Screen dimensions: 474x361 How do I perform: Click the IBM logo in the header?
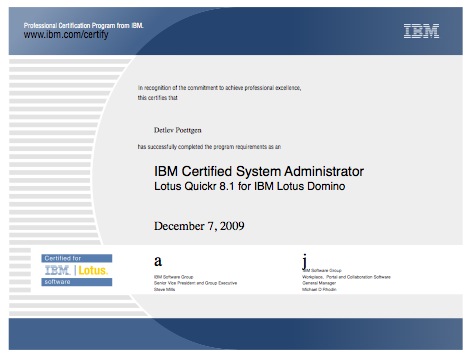pyautogui.click(x=421, y=31)
